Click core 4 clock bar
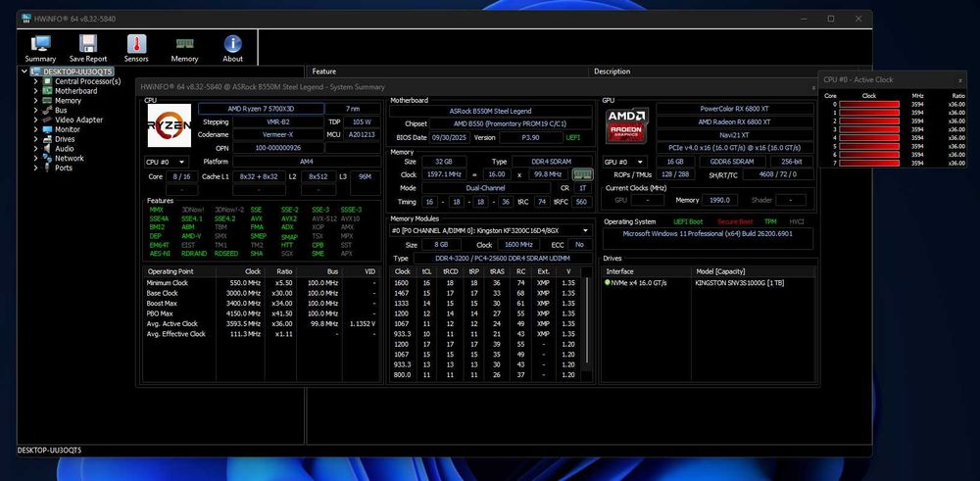The height and width of the screenshot is (481, 980). pos(869,137)
